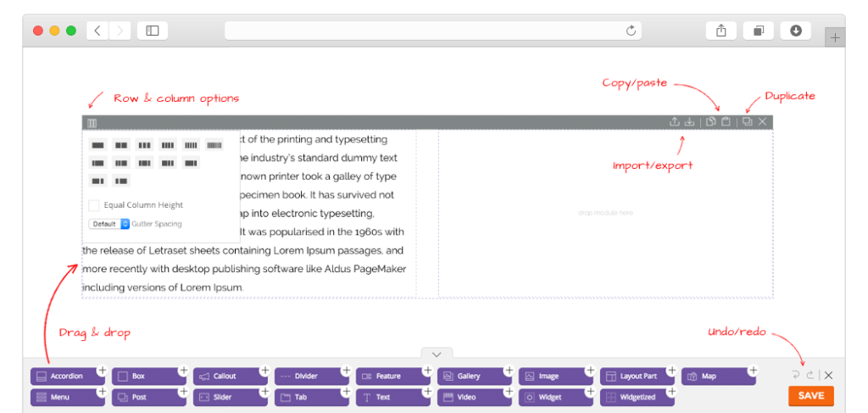868x413 pixels.
Task: Add Image using its plus icon
Action: [x=590, y=370]
